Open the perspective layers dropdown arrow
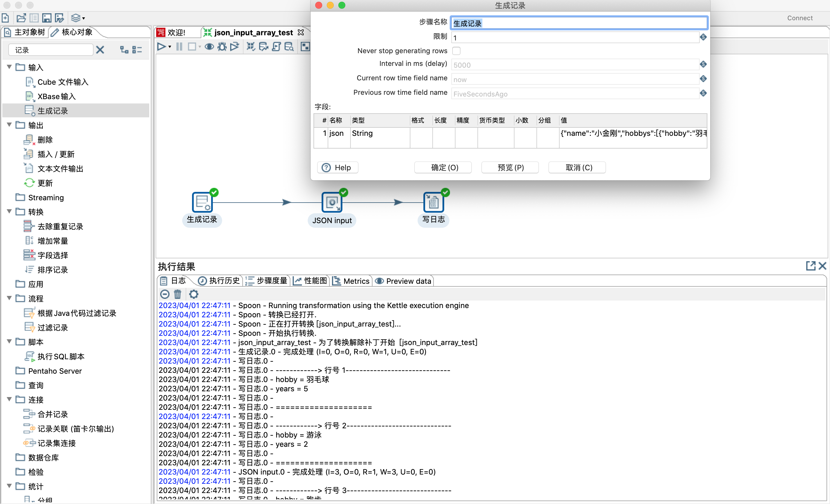Screen dimensions: 830x504 [x=84, y=18]
